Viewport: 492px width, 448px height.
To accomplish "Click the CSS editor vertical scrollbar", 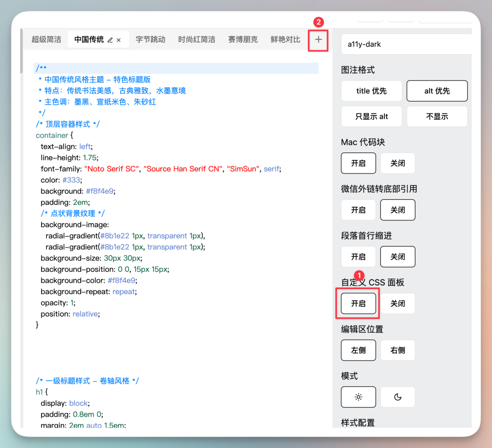I will tap(21, 51).
